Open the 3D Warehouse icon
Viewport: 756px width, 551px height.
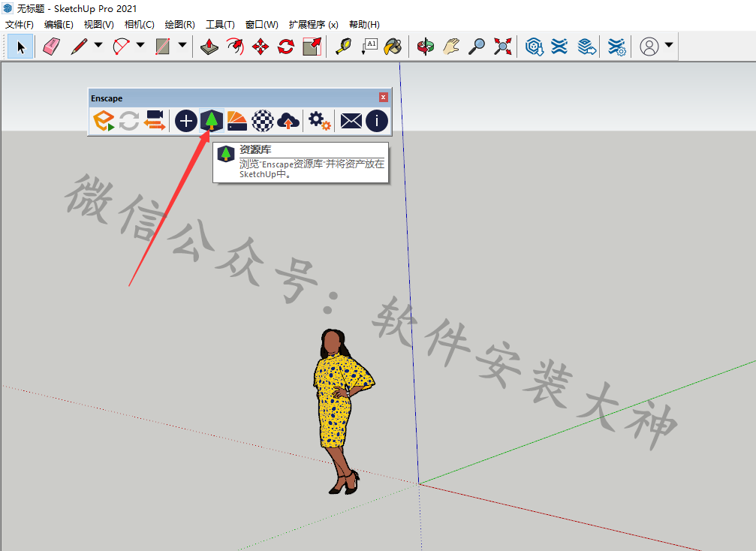(535, 47)
